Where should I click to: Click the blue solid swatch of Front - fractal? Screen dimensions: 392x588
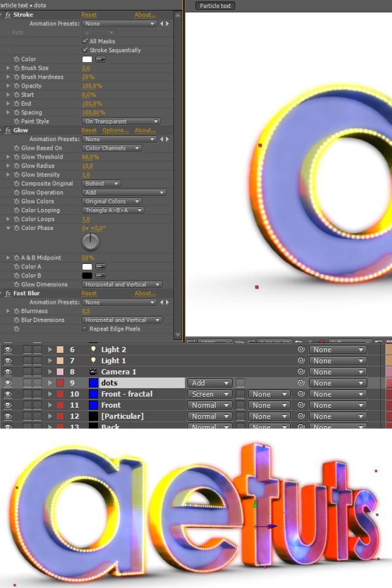point(93,394)
